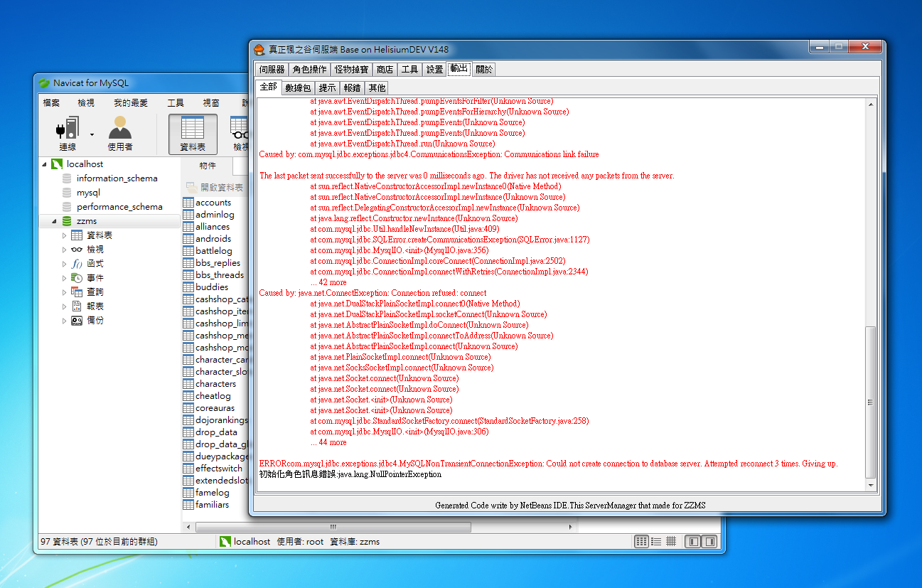Screen dimensions: 922x588
Task: Click the adminlog table icon
Action: coord(188,215)
